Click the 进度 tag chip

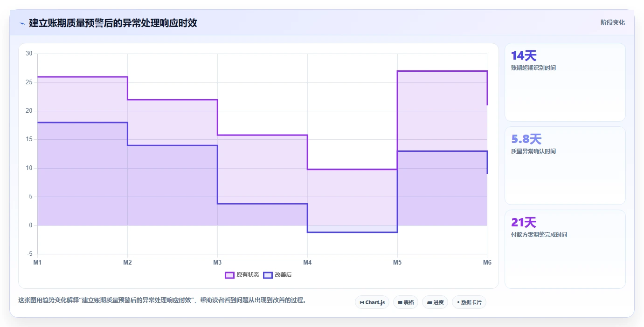pos(435,302)
